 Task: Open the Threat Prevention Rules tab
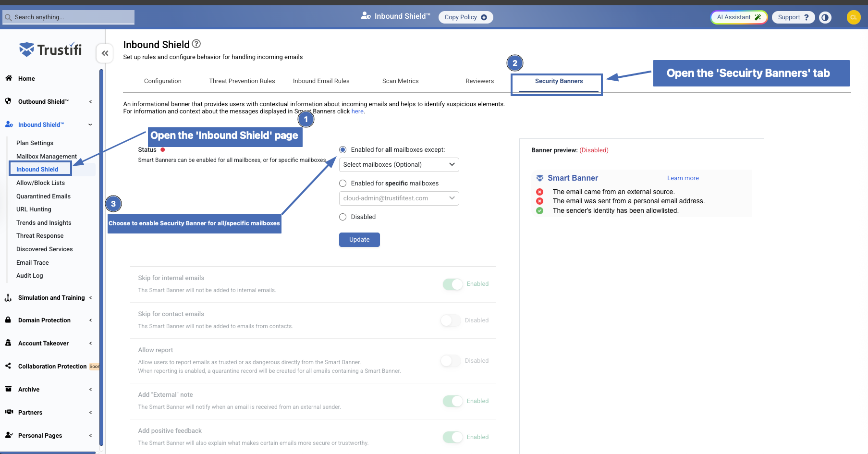[x=242, y=81]
